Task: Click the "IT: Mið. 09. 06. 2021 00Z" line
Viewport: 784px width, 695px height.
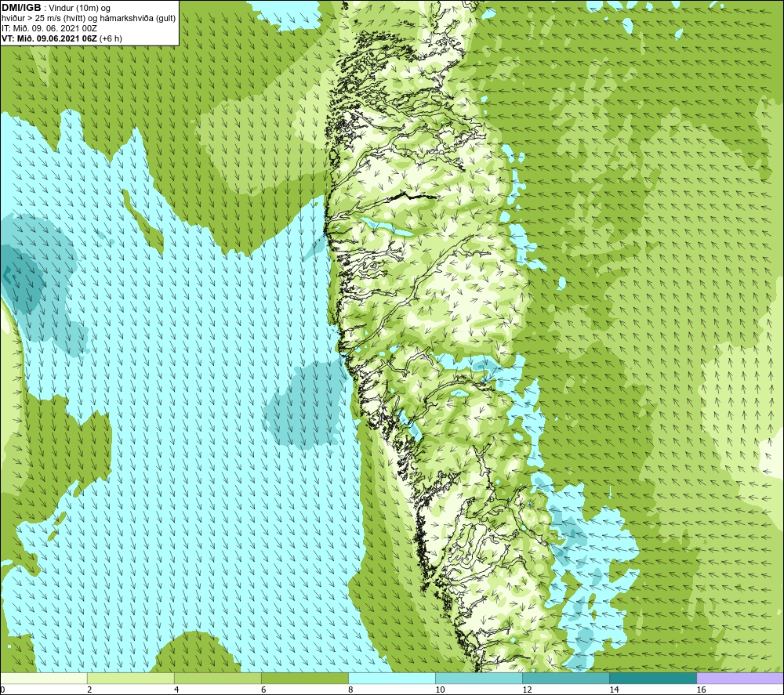Action: coord(49,28)
